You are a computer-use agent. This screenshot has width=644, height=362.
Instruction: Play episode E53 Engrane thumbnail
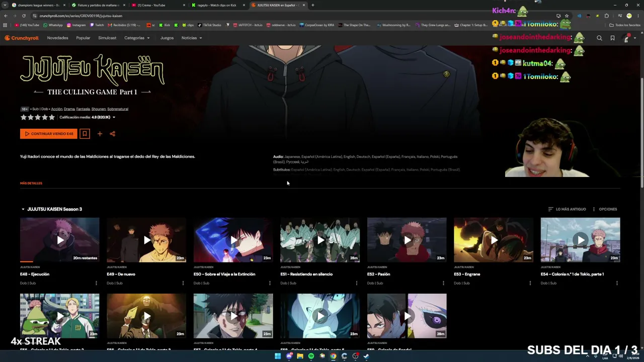pos(494,240)
